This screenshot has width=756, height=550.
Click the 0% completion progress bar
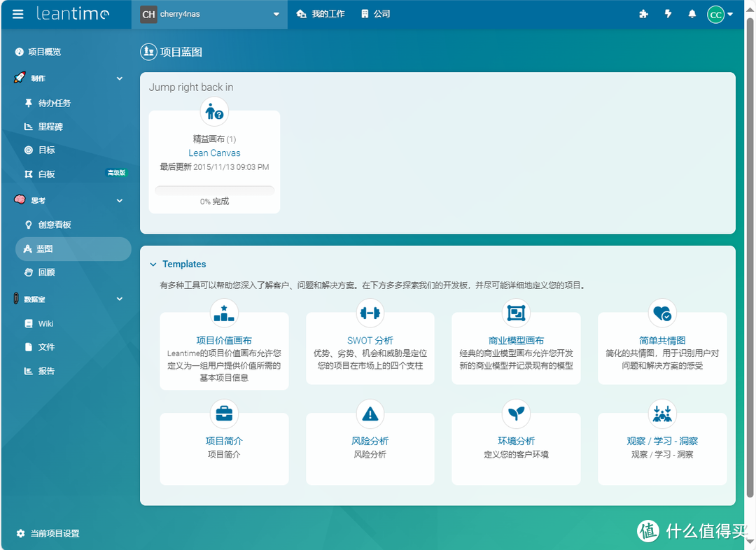tap(213, 188)
